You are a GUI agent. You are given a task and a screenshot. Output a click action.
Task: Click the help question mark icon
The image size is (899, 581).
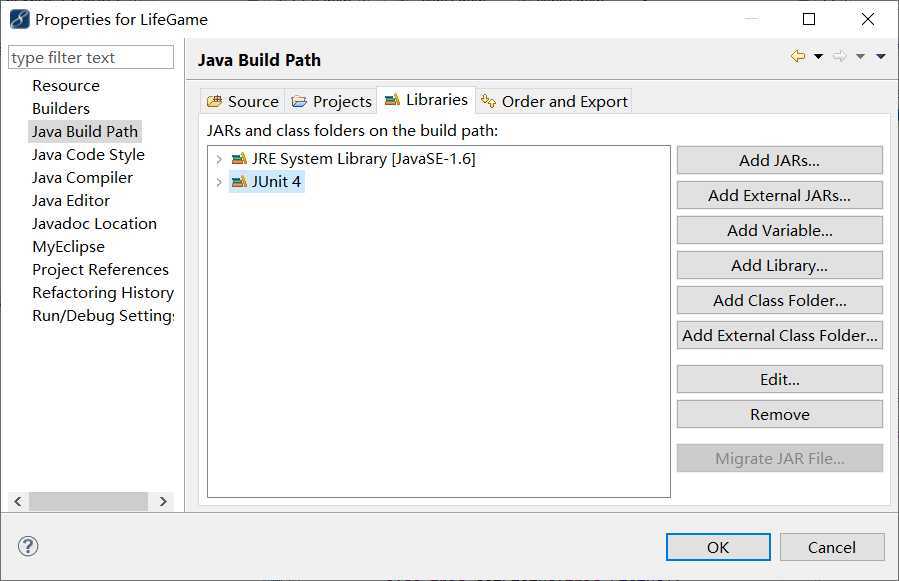click(28, 546)
